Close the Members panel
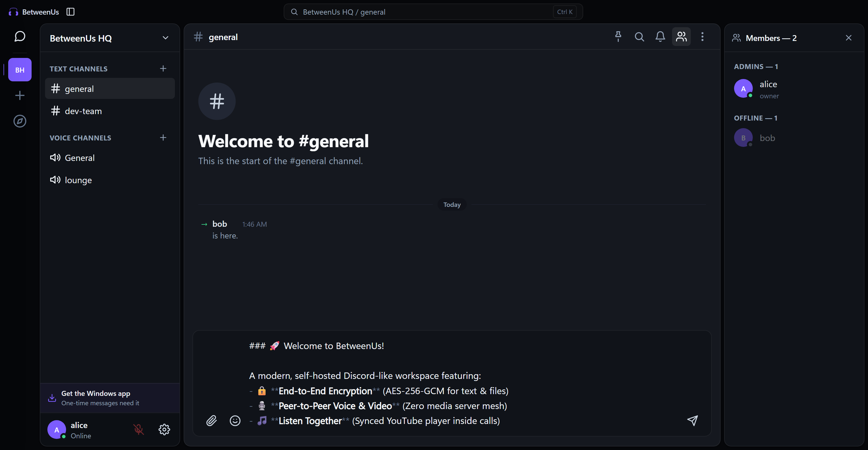The image size is (868, 450). [848, 38]
